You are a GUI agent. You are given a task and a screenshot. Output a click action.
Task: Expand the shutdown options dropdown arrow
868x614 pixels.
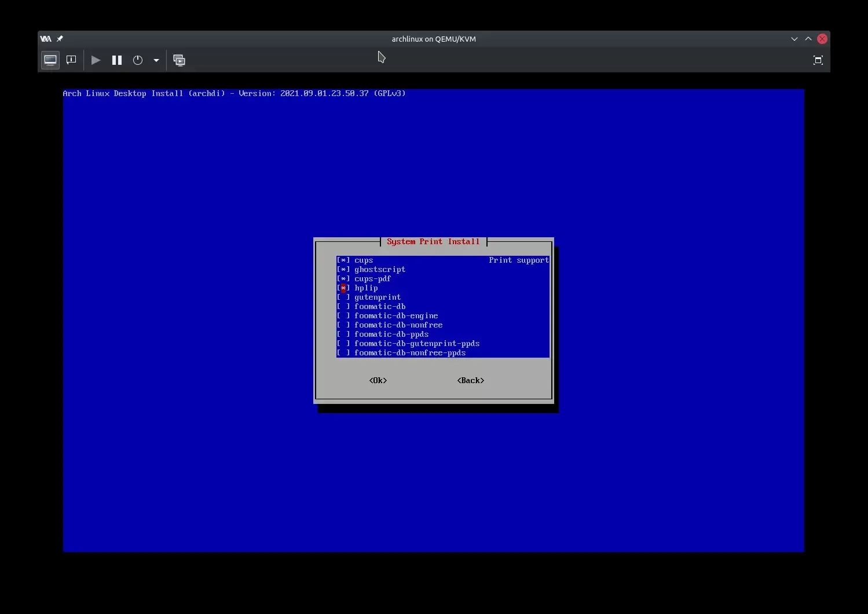156,60
